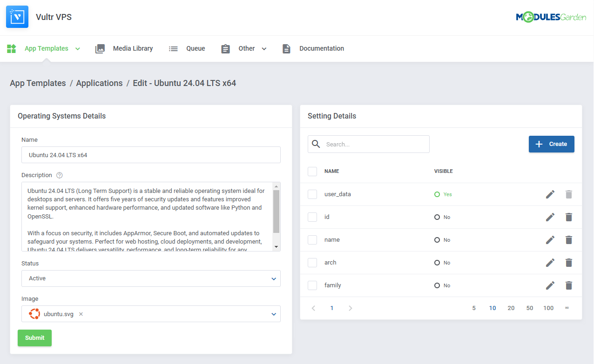594x364 pixels.
Task: Click the search magnifier in Setting Details
Action: [316, 144]
